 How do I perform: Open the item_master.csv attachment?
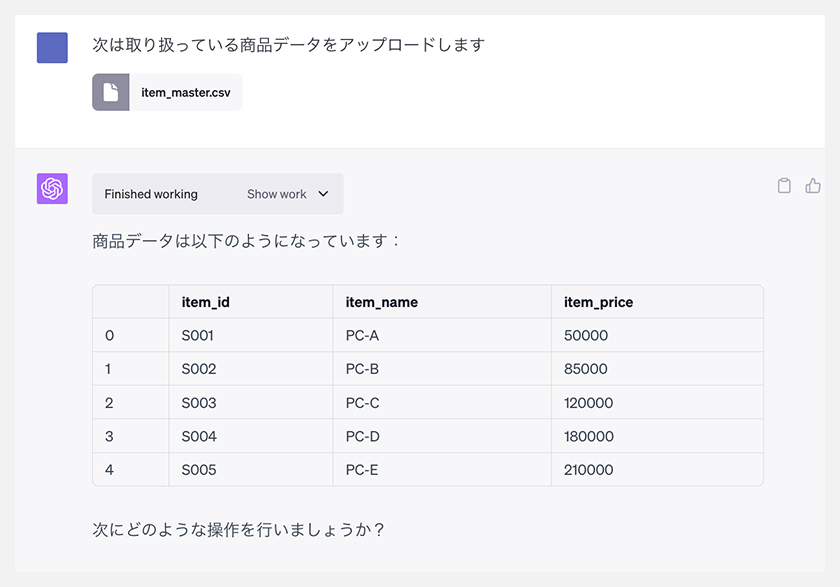click(167, 92)
